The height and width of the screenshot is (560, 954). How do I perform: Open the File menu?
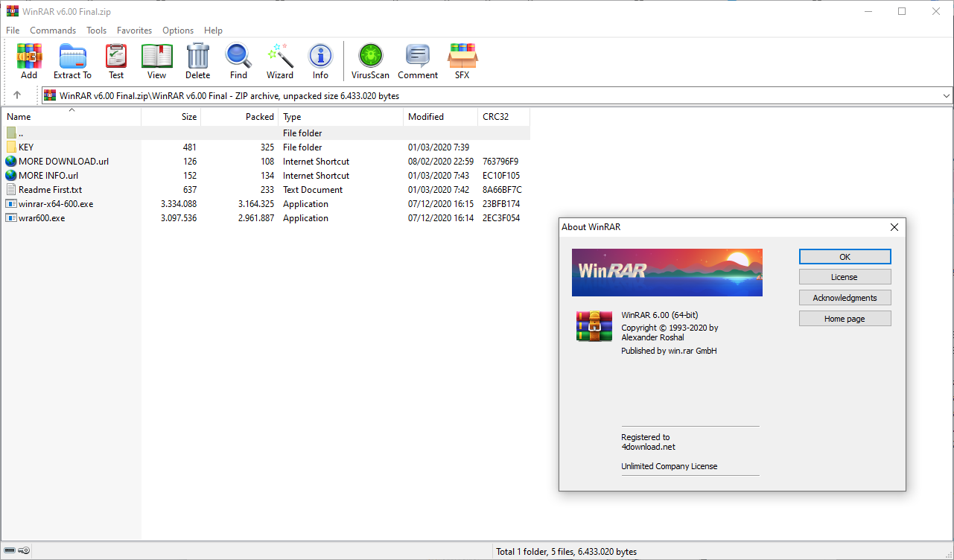(x=13, y=31)
